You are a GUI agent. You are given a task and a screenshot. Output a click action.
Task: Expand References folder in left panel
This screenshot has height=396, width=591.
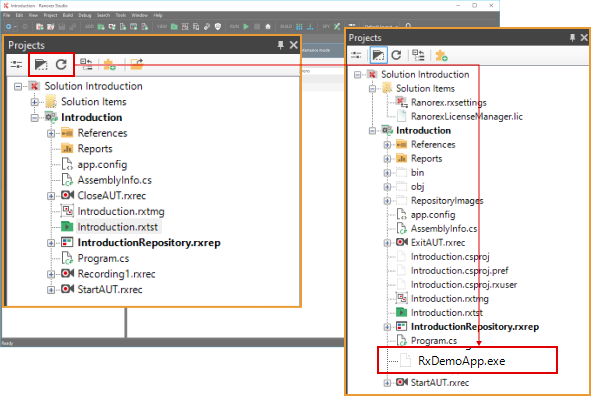51,133
